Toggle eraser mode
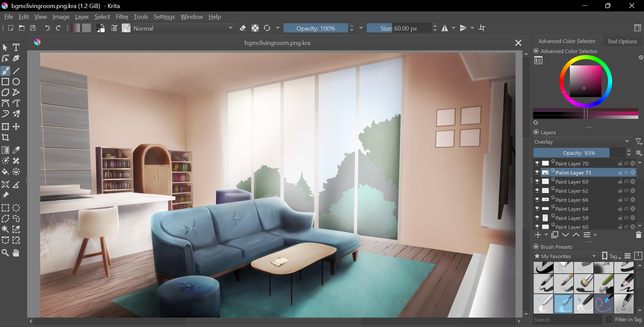This screenshot has width=644, height=327. coord(243,28)
